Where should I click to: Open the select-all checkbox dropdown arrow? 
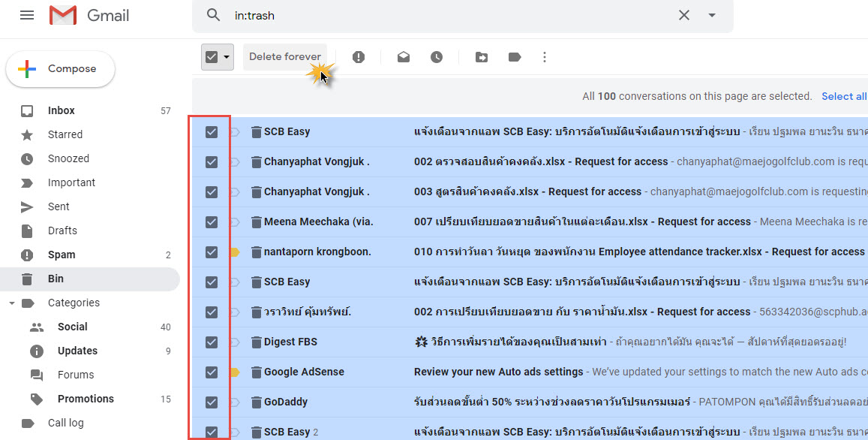[227, 57]
